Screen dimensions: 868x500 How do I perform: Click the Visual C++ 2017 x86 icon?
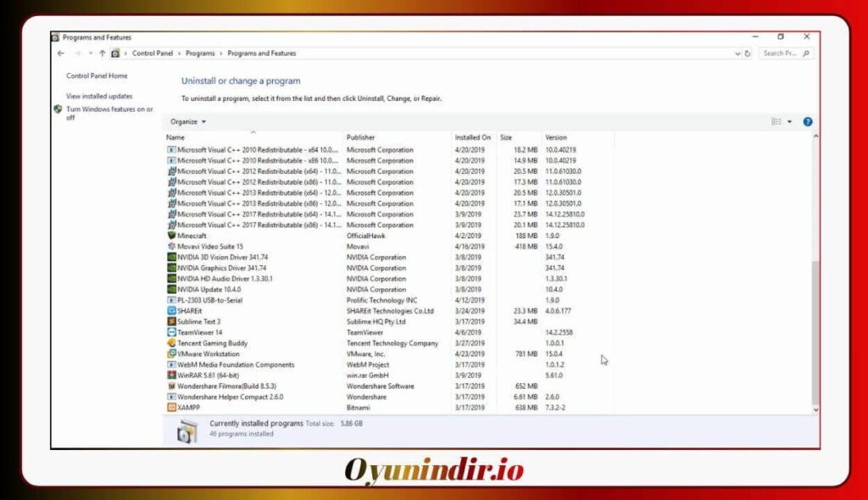171,225
